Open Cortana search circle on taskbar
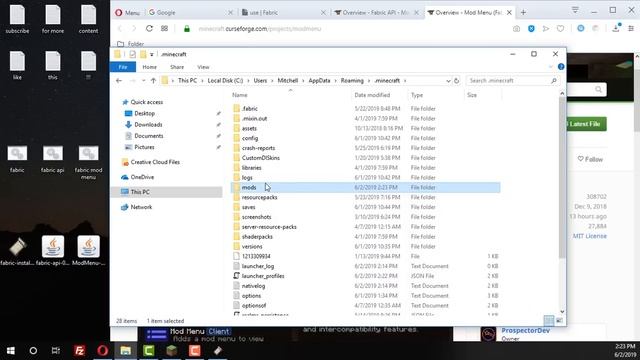This screenshot has width=640, height=360. (33, 351)
